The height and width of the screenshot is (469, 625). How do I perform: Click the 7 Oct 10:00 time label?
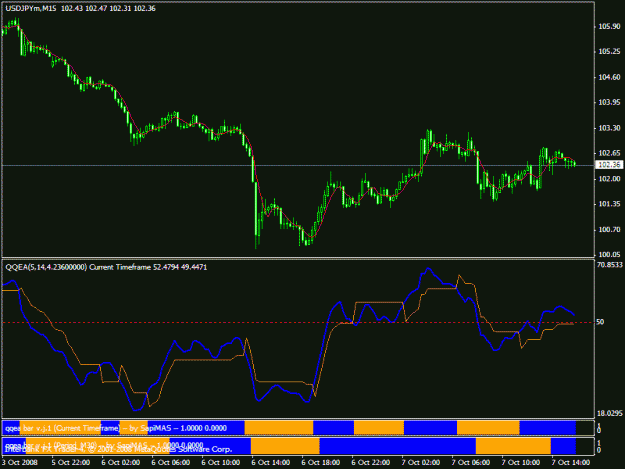[x=521, y=463]
